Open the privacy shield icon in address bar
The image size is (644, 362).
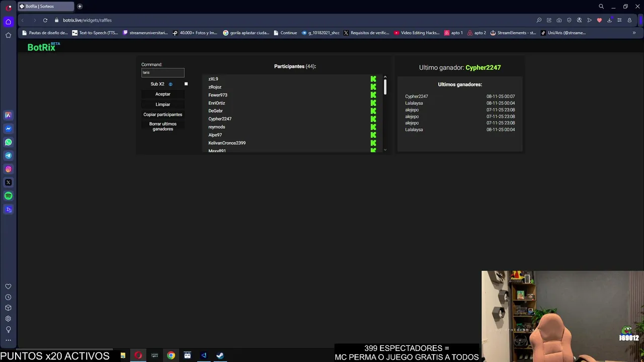[569, 20]
